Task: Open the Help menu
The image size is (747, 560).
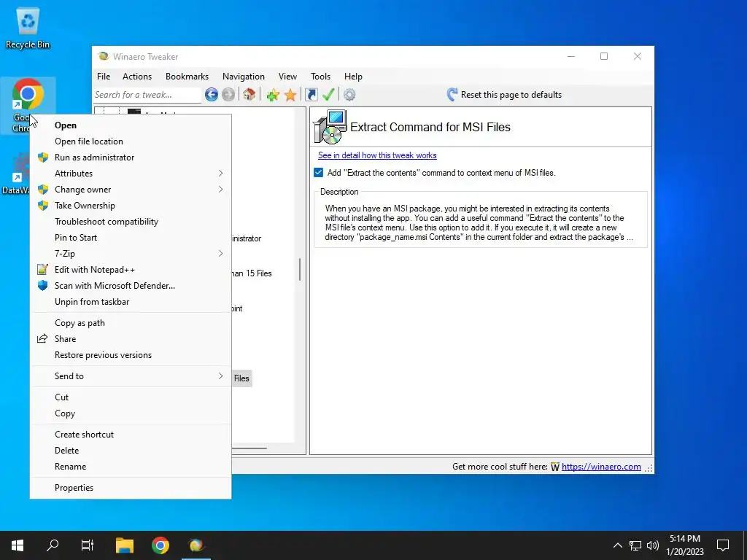Action: [x=354, y=76]
